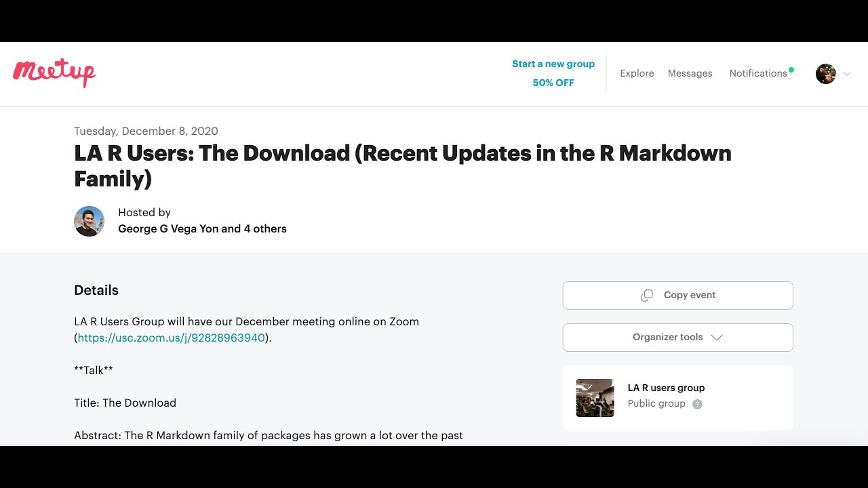Click the event title heading
Viewport: 868px width, 488px height.
tap(403, 166)
